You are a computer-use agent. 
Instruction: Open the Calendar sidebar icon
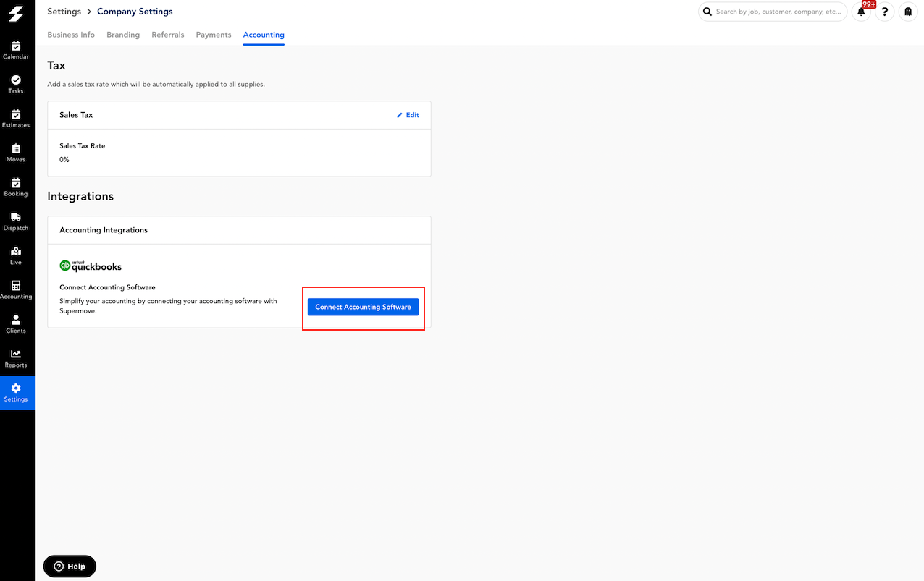point(16,46)
